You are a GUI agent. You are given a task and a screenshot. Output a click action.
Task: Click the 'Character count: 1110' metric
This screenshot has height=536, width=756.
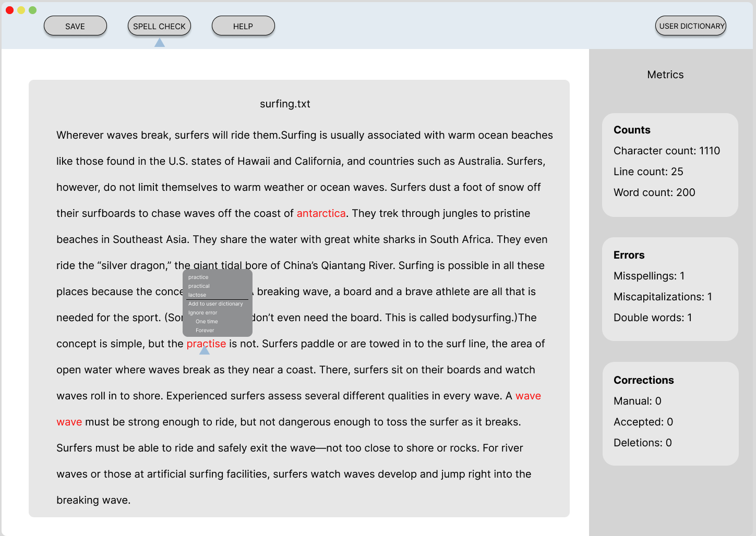click(x=667, y=151)
